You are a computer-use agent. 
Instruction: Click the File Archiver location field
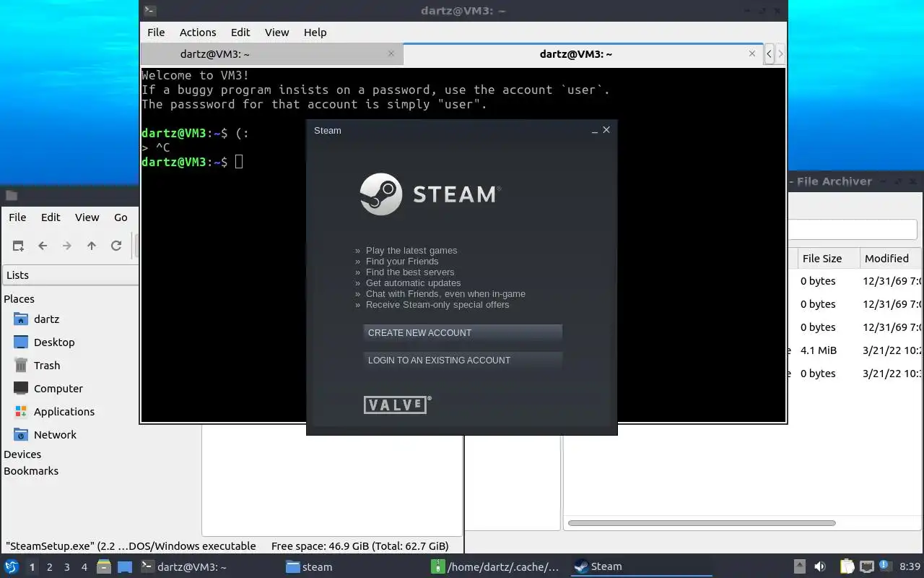point(852,230)
